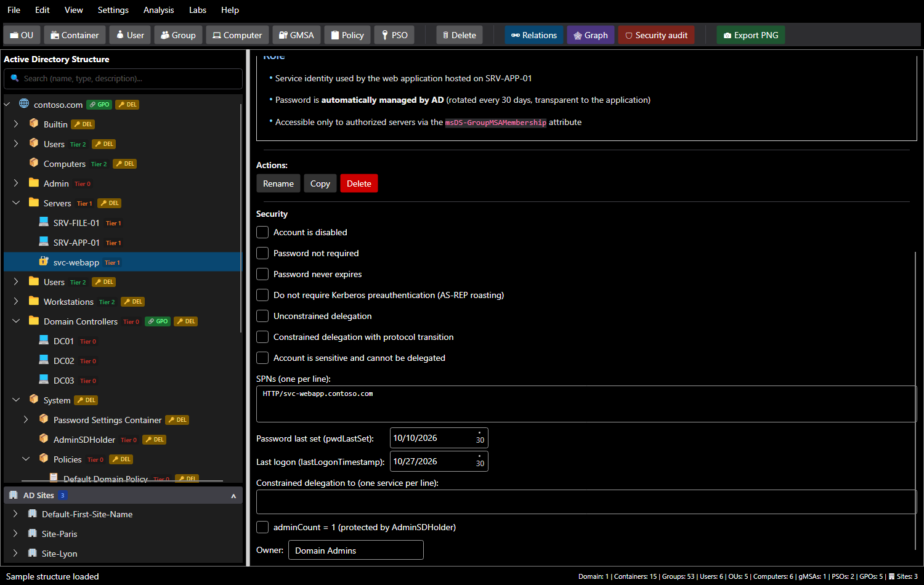This screenshot has height=585, width=924.
Task: Expand the Workstations OU
Action: pyautogui.click(x=16, y=301)
